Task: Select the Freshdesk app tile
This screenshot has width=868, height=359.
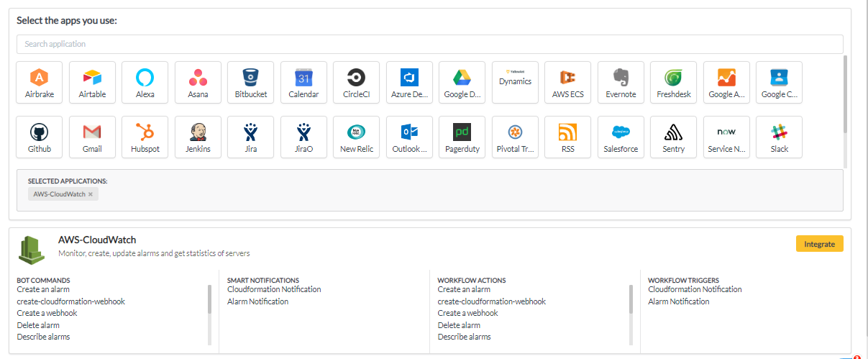Action: click(x=674, y=82)
